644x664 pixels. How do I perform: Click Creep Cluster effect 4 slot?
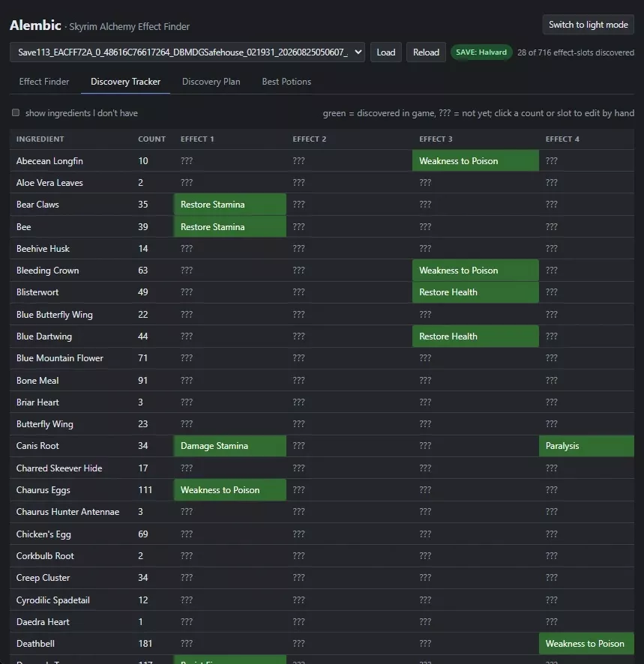(x=552, y=578)
